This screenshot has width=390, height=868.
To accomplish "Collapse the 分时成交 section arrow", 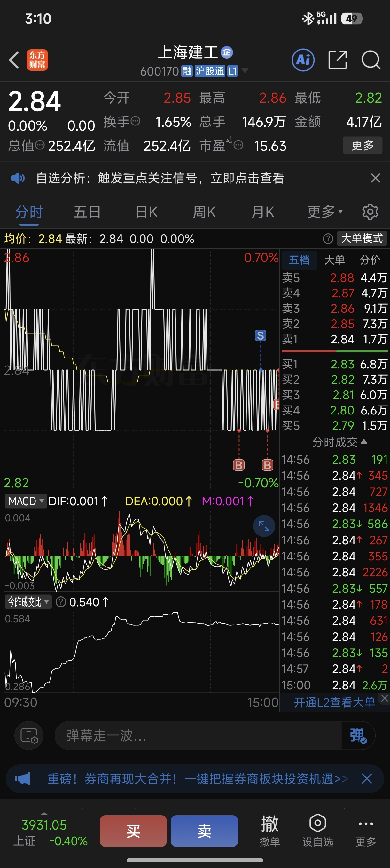I will [364, 441].
